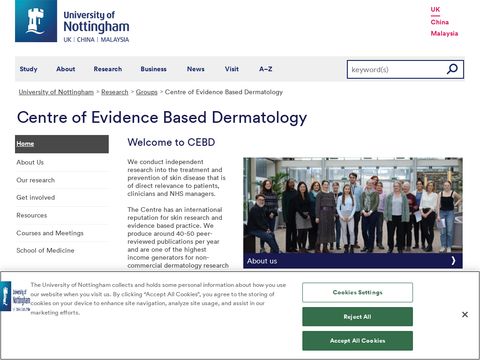
Task: Click the Reject All button
Action: (x=357, y=317)
